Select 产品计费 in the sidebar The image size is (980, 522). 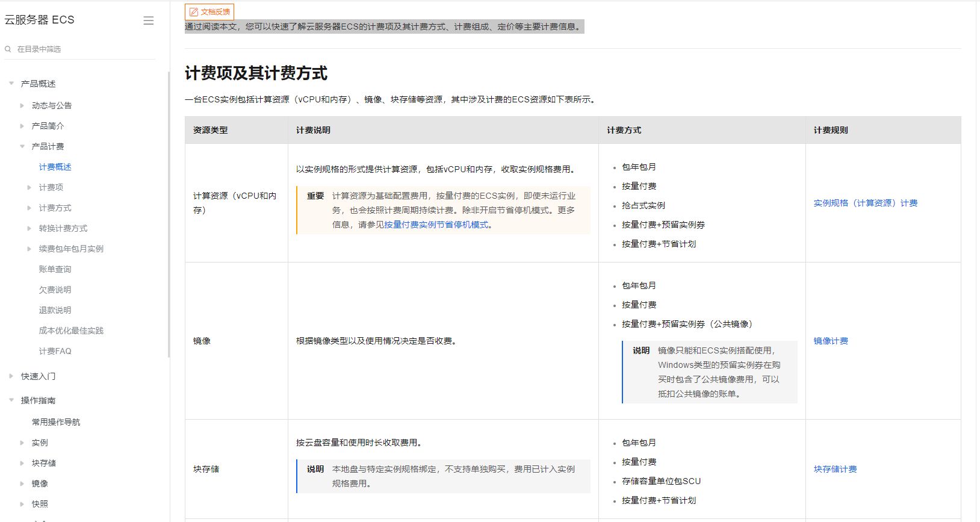(48, 146)
